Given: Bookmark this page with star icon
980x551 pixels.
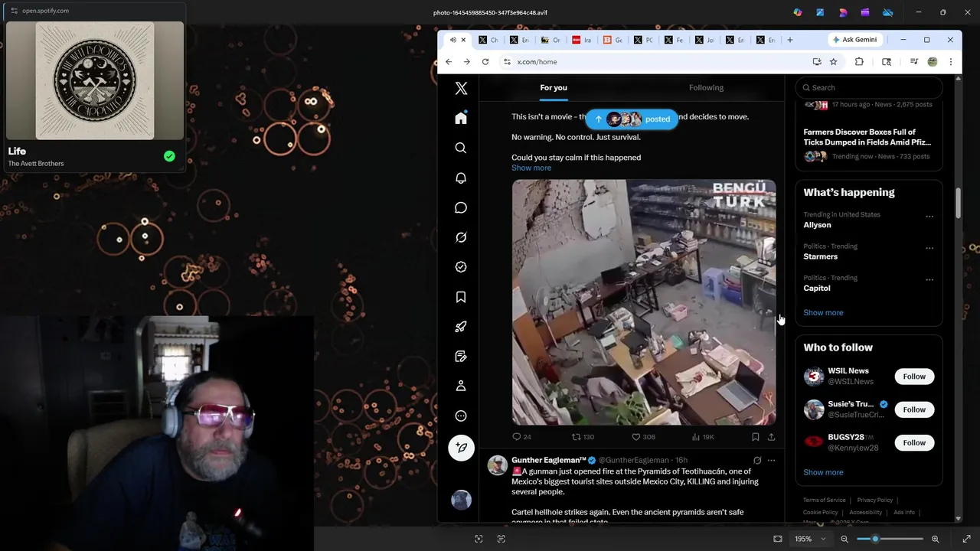Looking at the screenshot, I should tap(834, 62).
